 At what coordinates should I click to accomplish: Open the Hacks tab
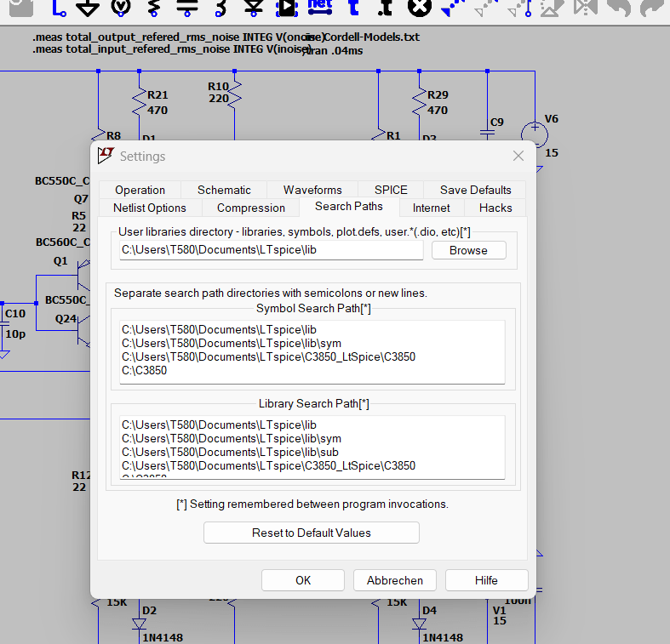495,208
